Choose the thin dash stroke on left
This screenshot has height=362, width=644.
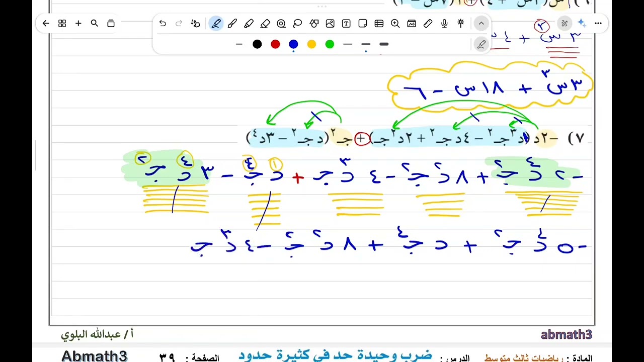[239, 44]
